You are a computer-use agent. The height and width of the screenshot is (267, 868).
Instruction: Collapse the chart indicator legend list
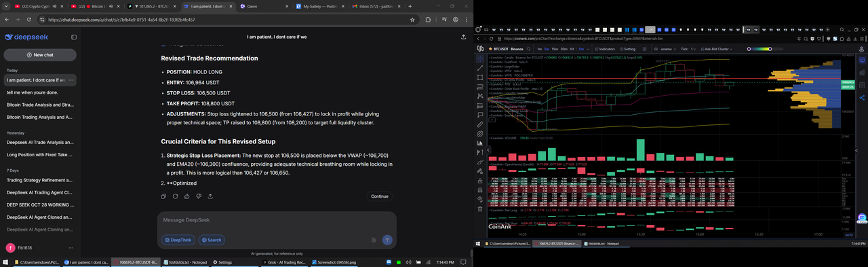click(492, 120)
